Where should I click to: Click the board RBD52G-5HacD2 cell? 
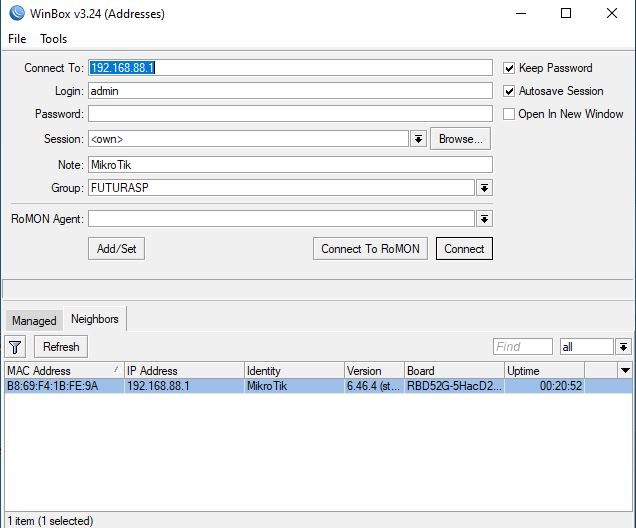point(454,386)
